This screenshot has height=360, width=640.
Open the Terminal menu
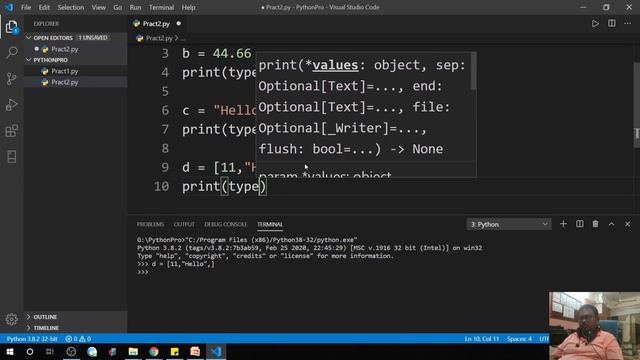tap(161, 7)
